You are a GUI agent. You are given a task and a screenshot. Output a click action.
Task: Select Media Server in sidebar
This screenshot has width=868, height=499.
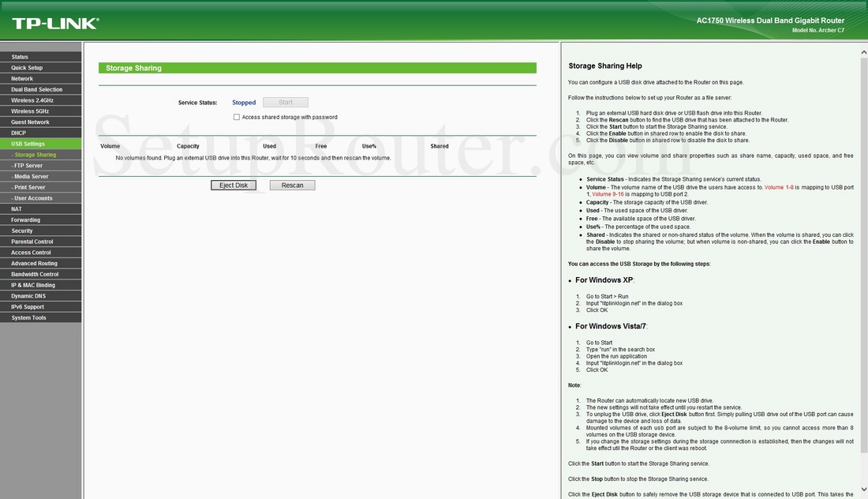point(41,176)
